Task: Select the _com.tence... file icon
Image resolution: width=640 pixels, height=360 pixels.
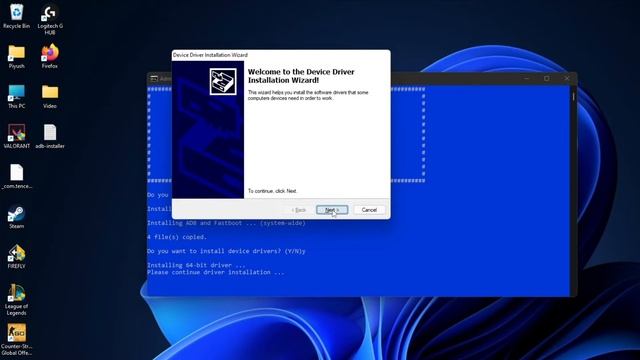Action: pos(16,176)
